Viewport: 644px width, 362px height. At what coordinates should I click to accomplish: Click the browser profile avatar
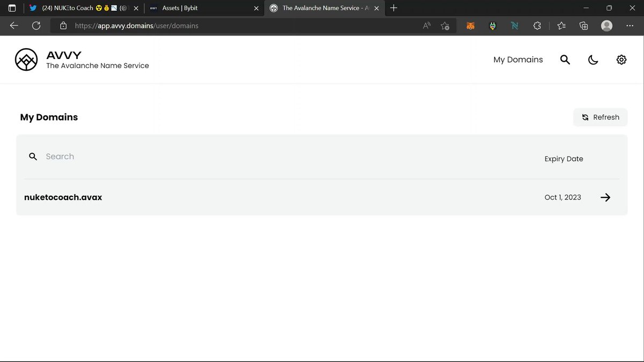(607, 26)
